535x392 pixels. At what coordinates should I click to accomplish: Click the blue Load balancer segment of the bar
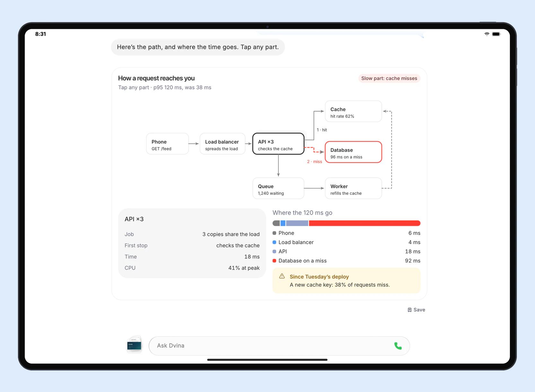[283, 223]
